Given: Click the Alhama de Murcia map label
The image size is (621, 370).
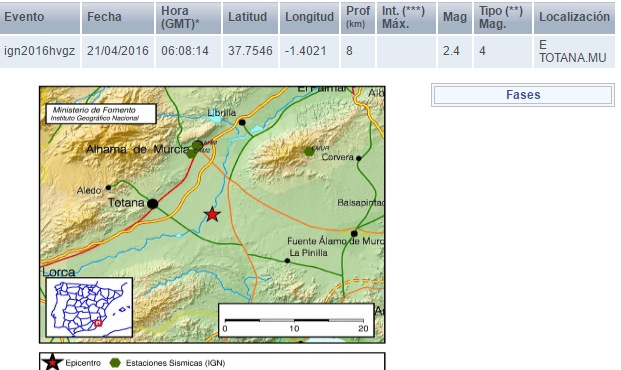Looking at the screenshot, I should 137,149.
